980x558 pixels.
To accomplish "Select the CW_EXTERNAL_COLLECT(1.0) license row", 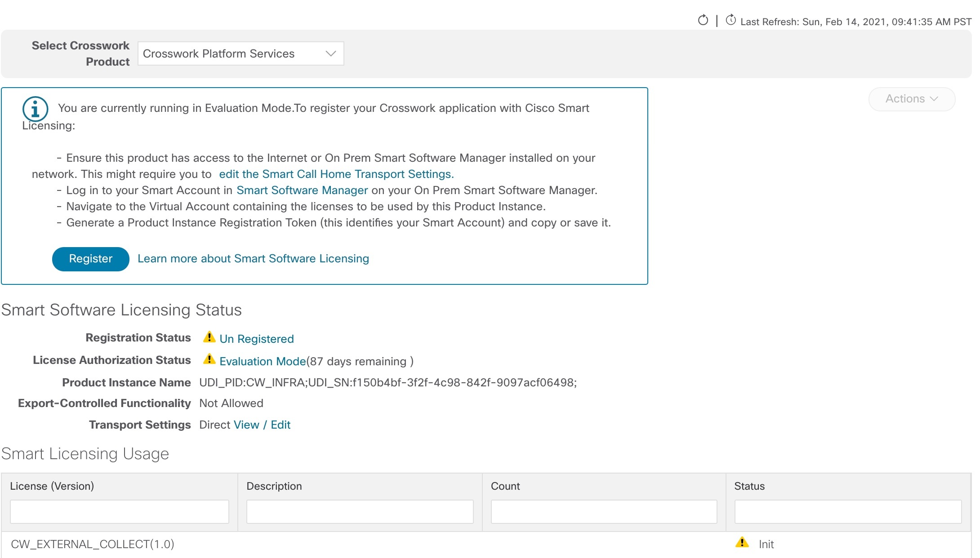I will pyautogui.click(x=93, y=545).
